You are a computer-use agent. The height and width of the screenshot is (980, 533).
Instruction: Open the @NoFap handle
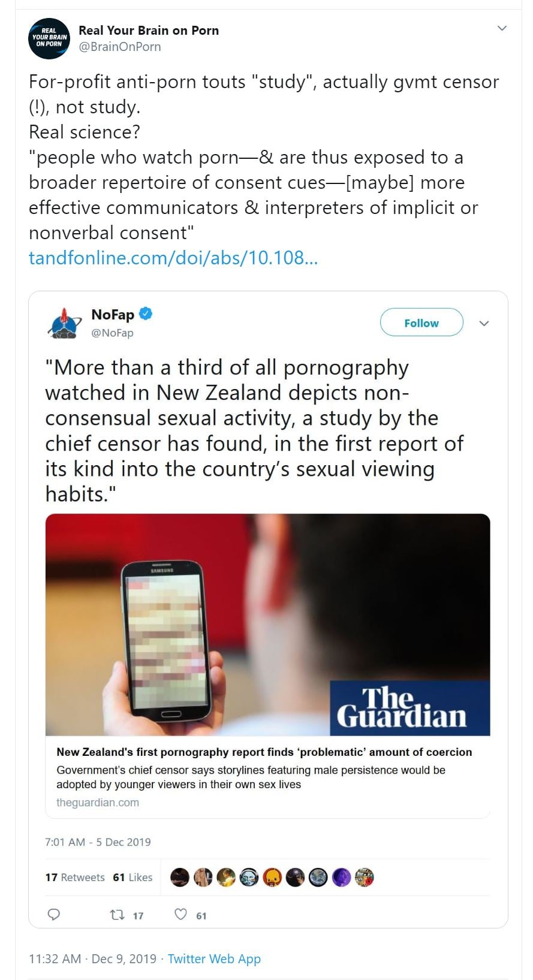point(112,333)
